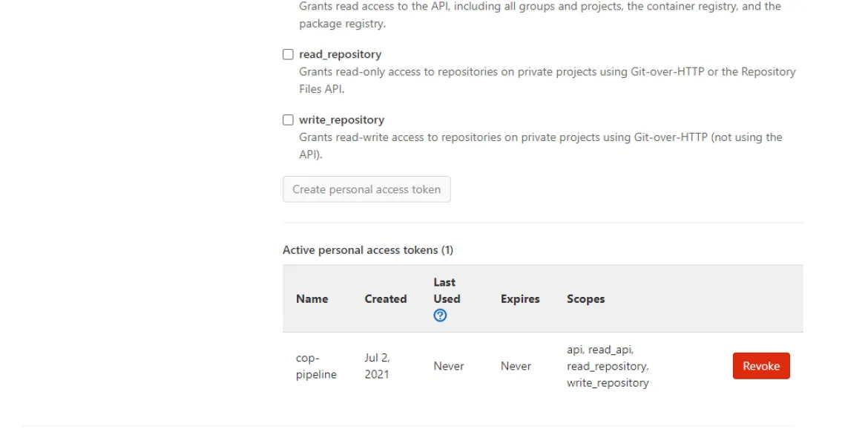Enable the read_repository scope checkbox

[288, 53]
